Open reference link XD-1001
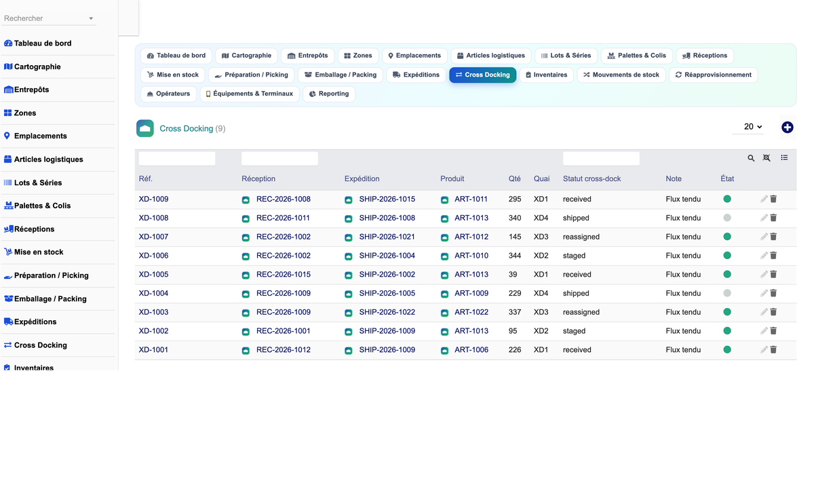 point(154,350)
